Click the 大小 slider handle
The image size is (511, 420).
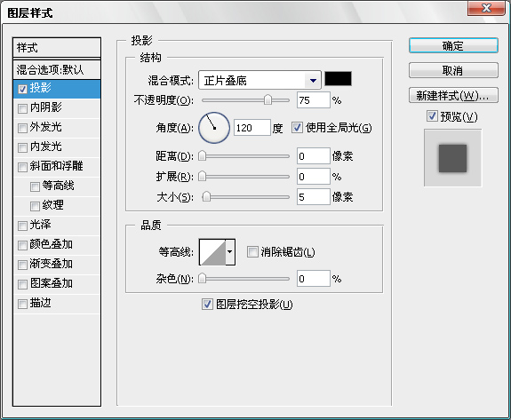click(206, 196)
